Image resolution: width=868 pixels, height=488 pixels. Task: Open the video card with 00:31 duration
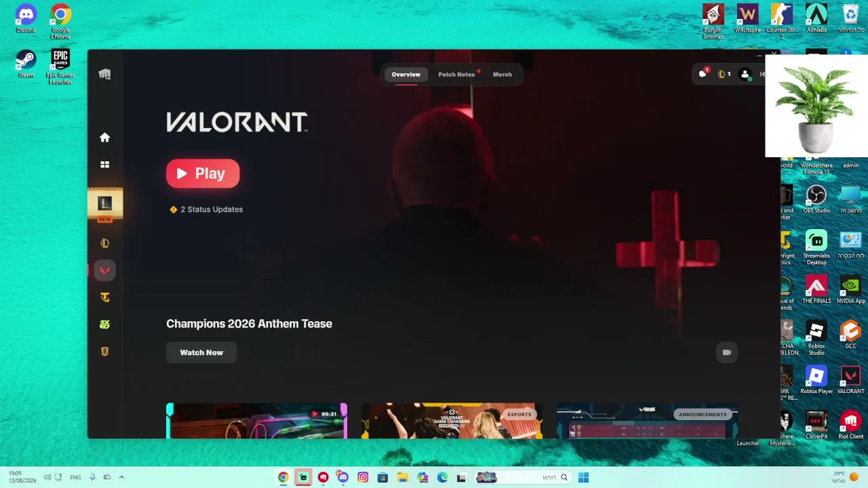tap(256, 421)
